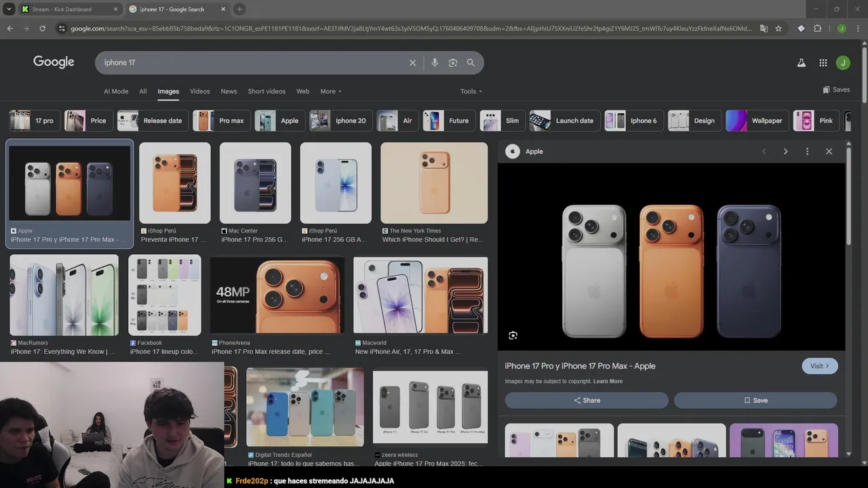
Task: Open Digital Trends Español image result
Action: 305,407
